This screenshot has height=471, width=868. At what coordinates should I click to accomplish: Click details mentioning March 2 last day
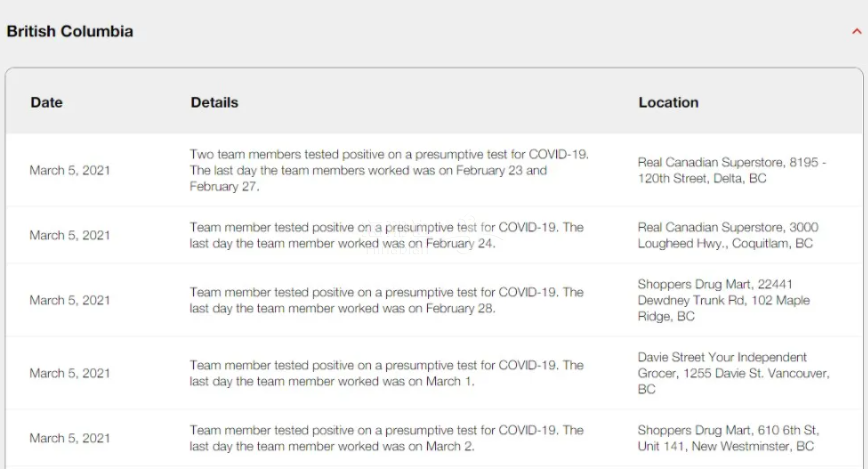(386, 438)
